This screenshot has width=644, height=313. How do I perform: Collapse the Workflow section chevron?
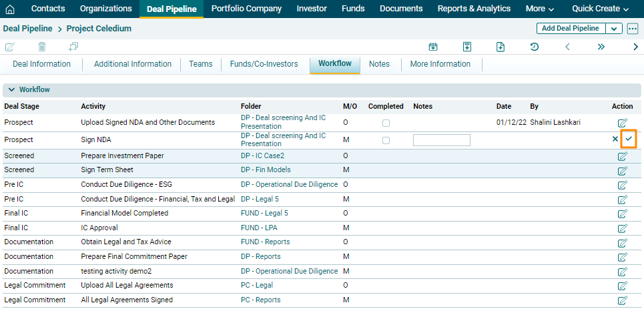(11, 89)
